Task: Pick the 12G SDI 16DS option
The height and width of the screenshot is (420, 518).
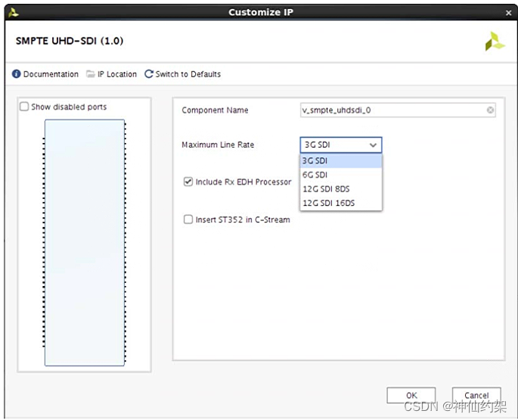Action: 341,203
